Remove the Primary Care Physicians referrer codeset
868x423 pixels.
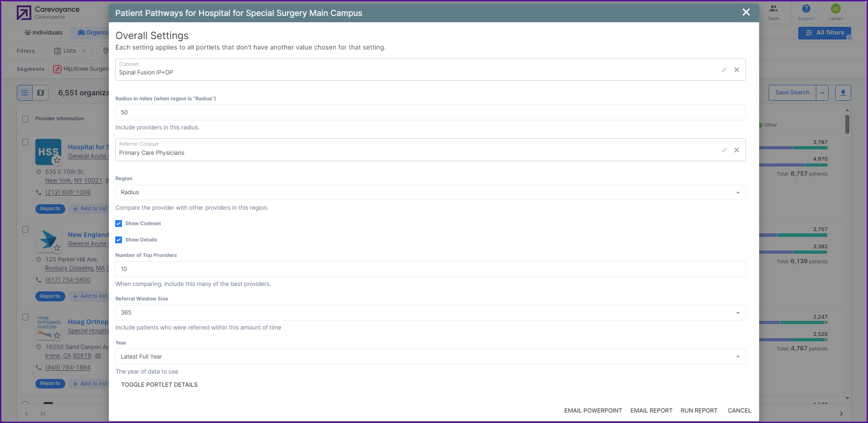(736, 150)
